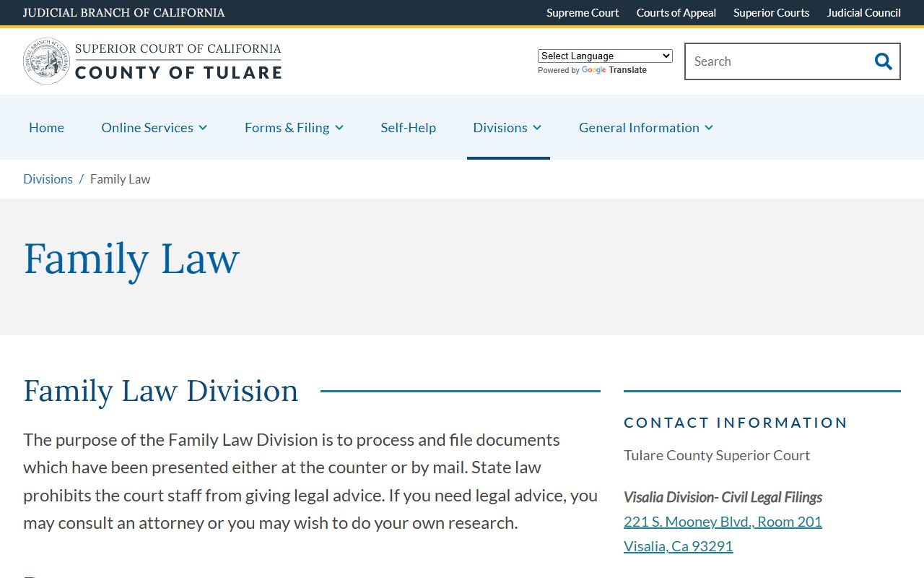Click the Contact Information heading
The height and width of the screenshot is (578, 924).
[x=736, y=423]
